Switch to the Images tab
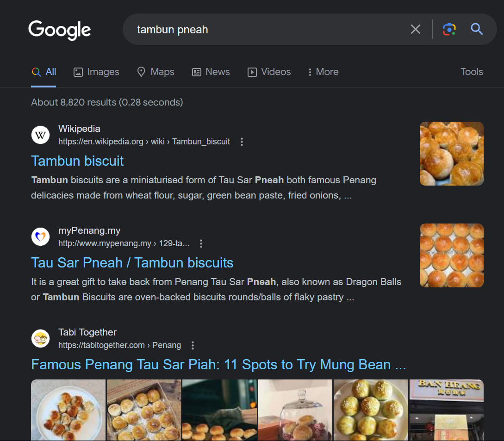 [x=96, y=72]
